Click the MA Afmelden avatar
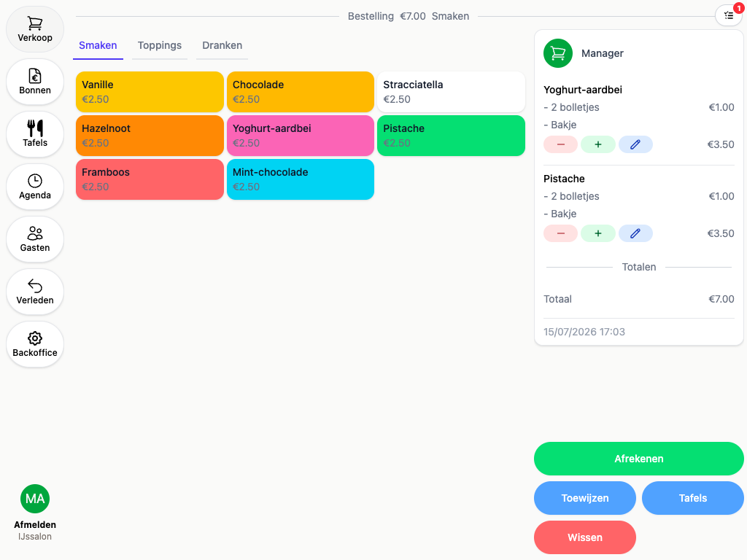The height and width of the screenshot is (560, 747). [35, 499]
